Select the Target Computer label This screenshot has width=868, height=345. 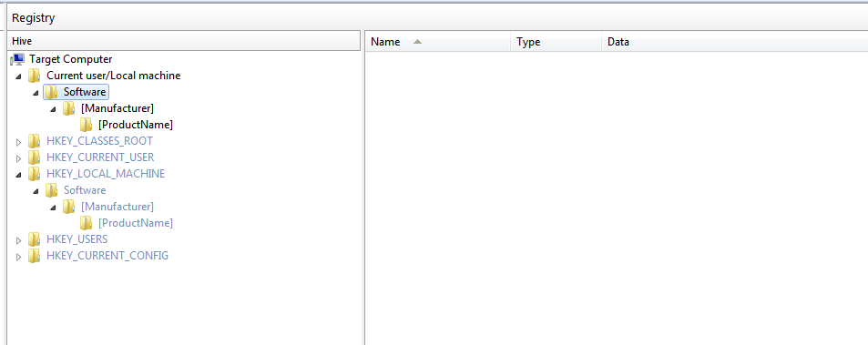[71, 58]
